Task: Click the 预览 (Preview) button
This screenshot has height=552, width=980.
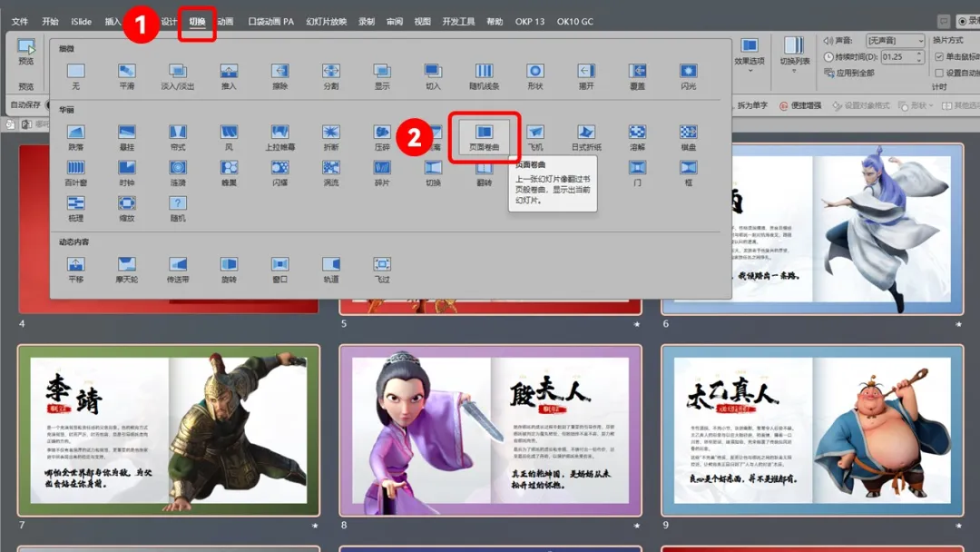Action: pos(25,52)
